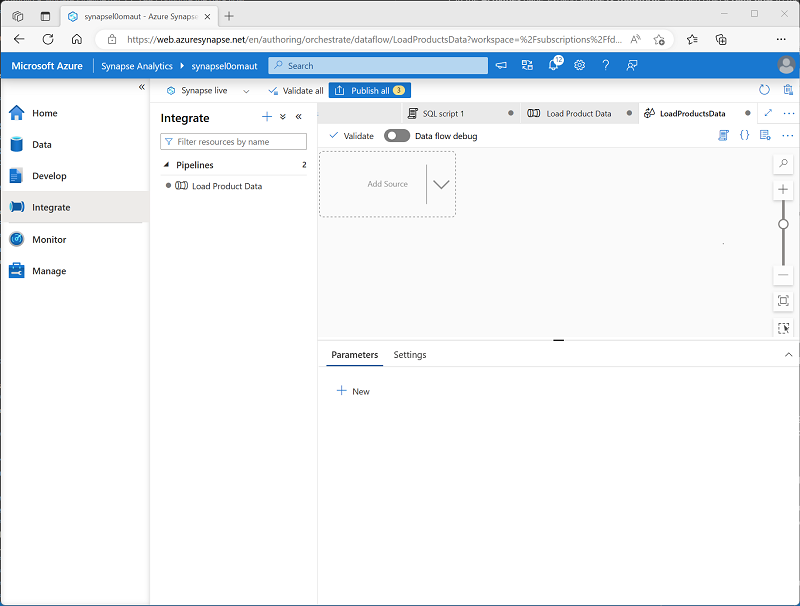Open the Integrate hub
The height and width of the screenshot is (606, 800).
point(74,207)
